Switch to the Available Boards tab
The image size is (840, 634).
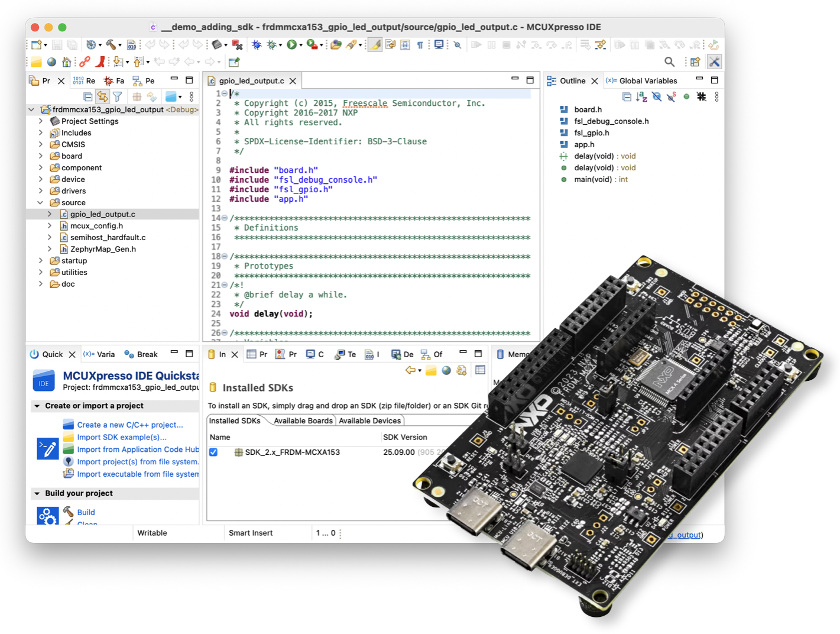pyautogui.click(x=303, y=420)
